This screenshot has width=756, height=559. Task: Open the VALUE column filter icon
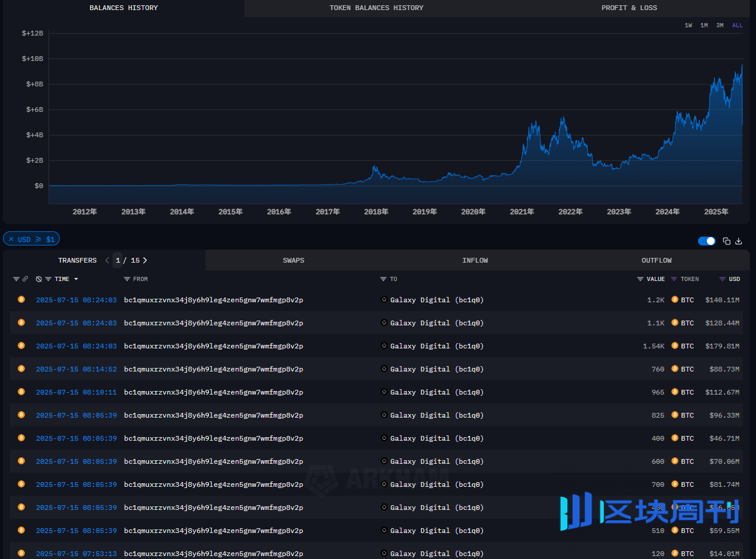(640, 279)
